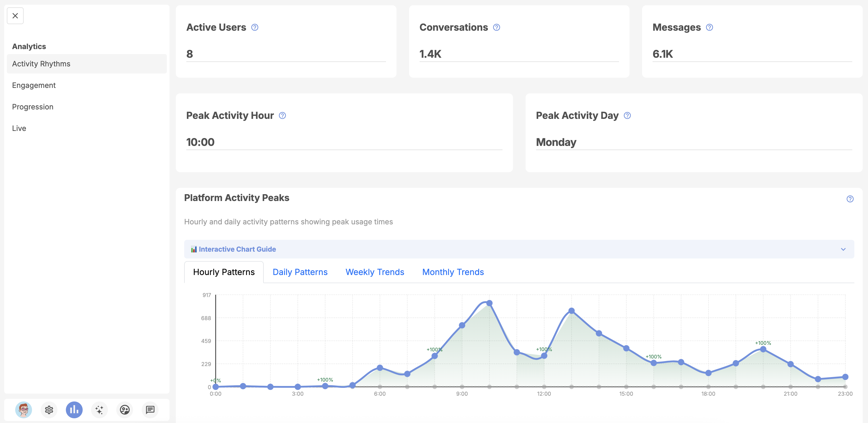Click help icon beside Active Users
The height and width of the screenshot is (423, 868).
point(255,27)
